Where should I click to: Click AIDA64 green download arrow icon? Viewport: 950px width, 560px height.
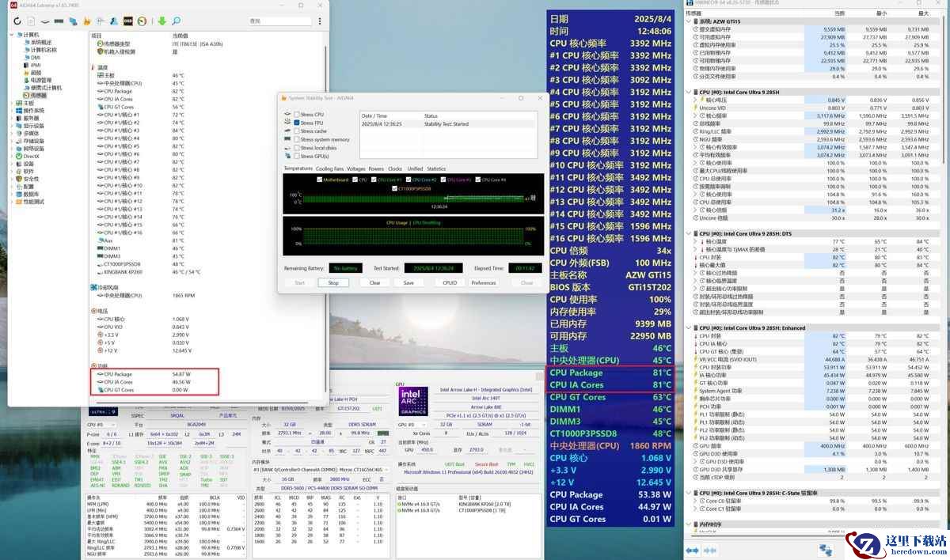coord(161,21)
